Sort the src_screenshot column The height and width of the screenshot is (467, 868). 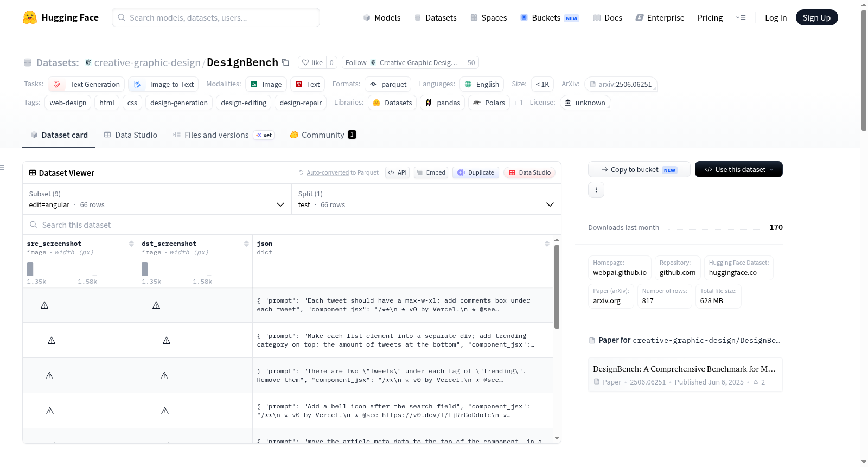(131, 244)
